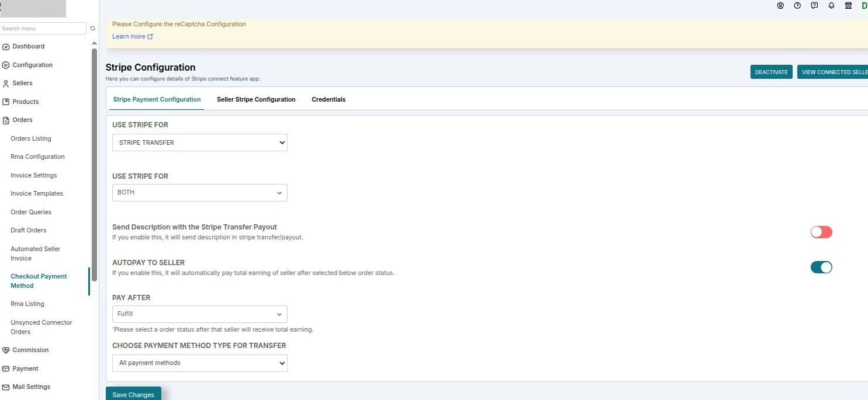Click into the Search menu field
This screenshot has width=868, height=400.
43,28
